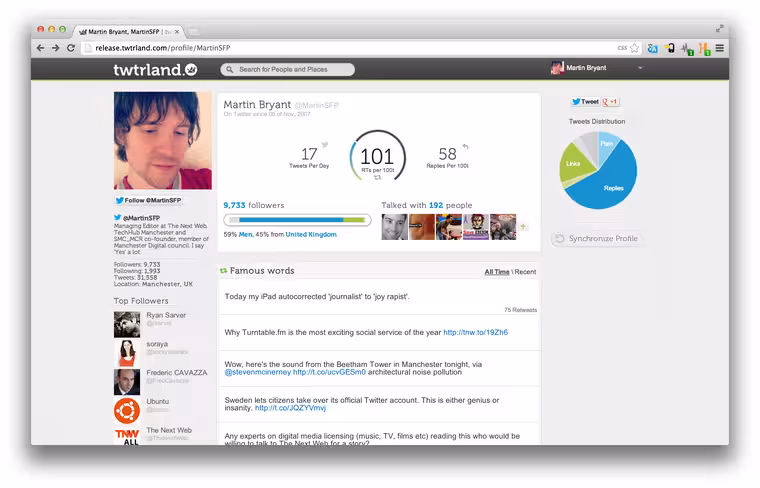Open Ryan Sarver follower profile
760x488 pixels.
(166, 315)
